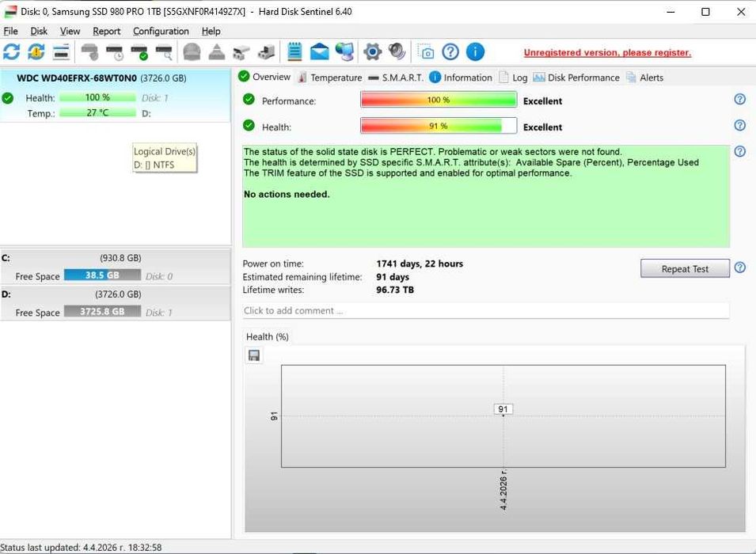Open the File menu

click(x=10, y=31)
